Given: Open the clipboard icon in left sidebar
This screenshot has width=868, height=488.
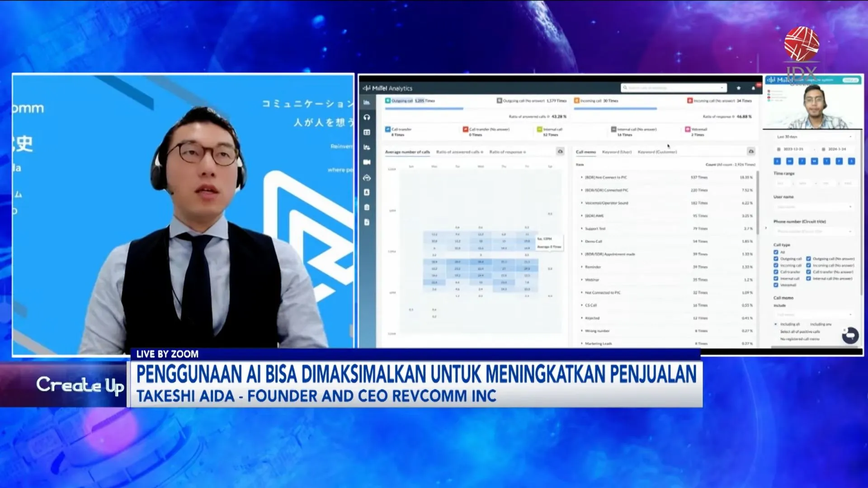Looking at the screenshot, I should [367, 207].
